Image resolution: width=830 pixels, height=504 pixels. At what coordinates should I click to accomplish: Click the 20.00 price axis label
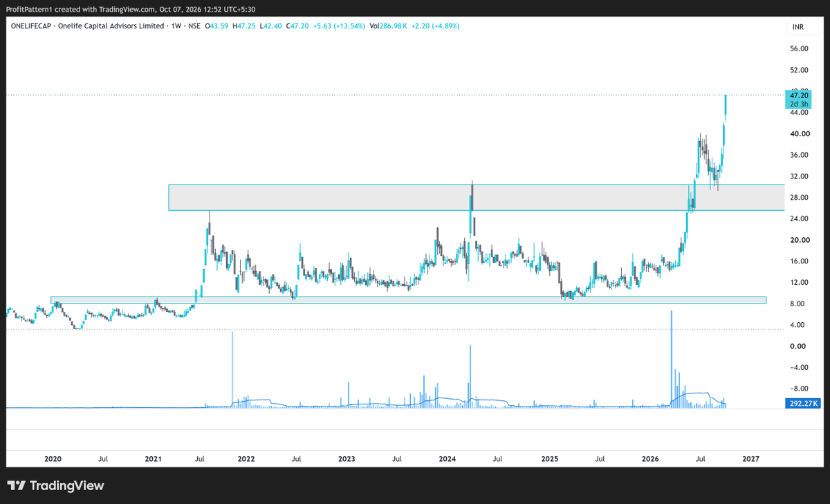point(800,240)
